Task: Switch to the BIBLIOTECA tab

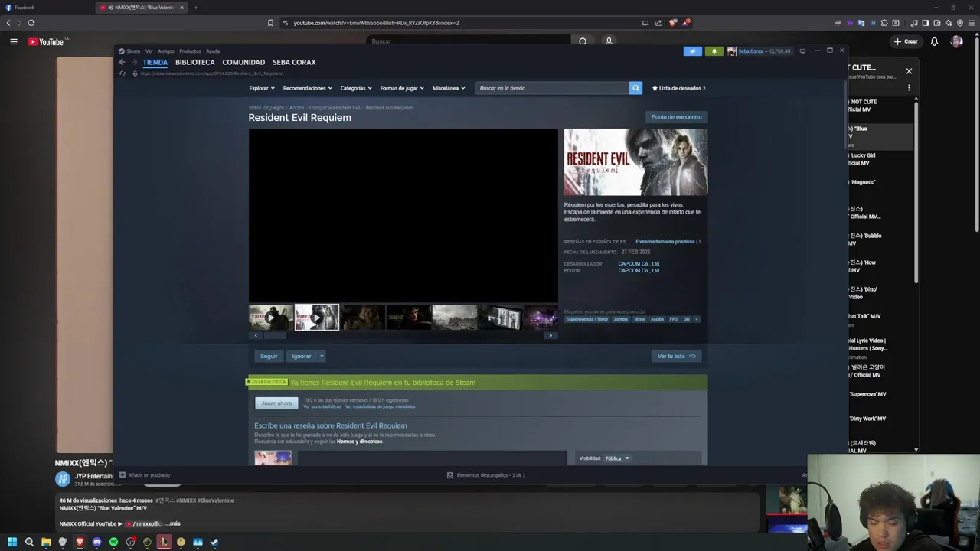Action: point(195,62)
